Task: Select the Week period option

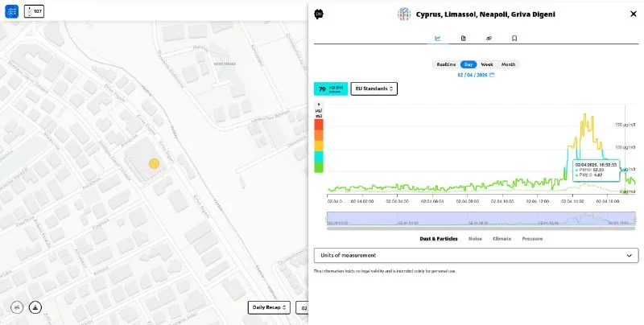Action: coord(487,64)
